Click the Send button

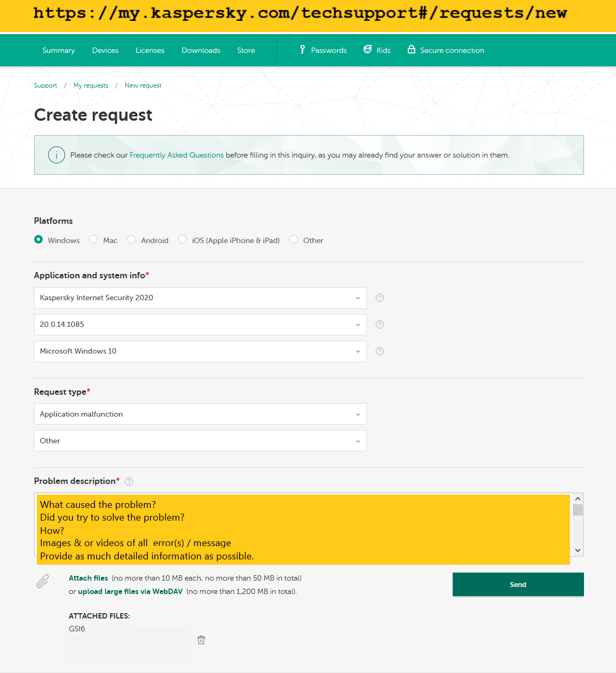pos(518,584)
